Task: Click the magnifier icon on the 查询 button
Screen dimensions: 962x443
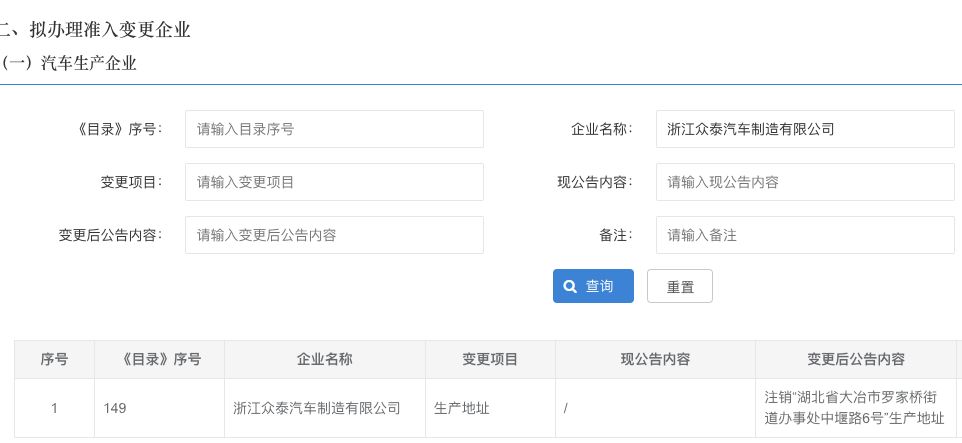Action: (570, 287)
